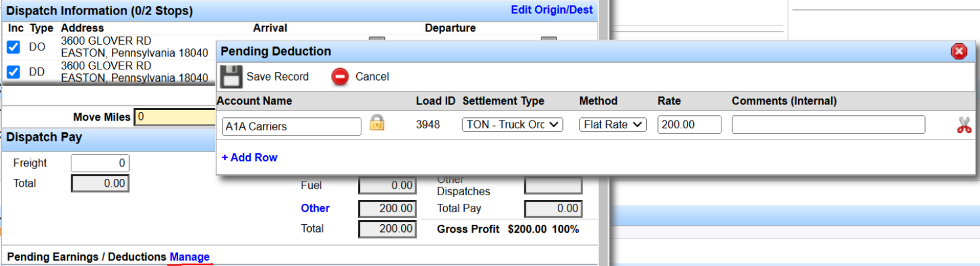
Task: Click the red Cancel icon
Action: coord(340,77)
